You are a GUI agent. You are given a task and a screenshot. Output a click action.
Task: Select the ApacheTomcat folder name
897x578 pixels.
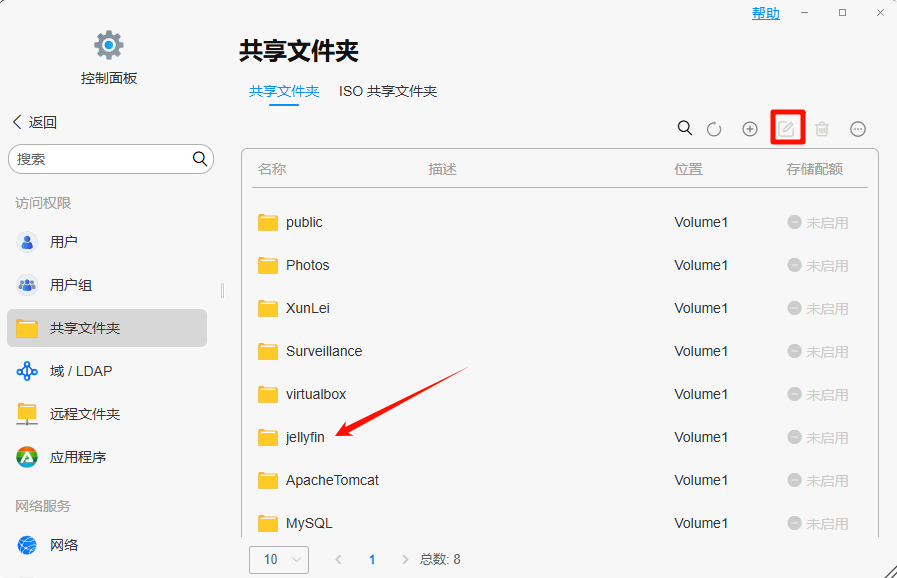(x=332, y=480)
